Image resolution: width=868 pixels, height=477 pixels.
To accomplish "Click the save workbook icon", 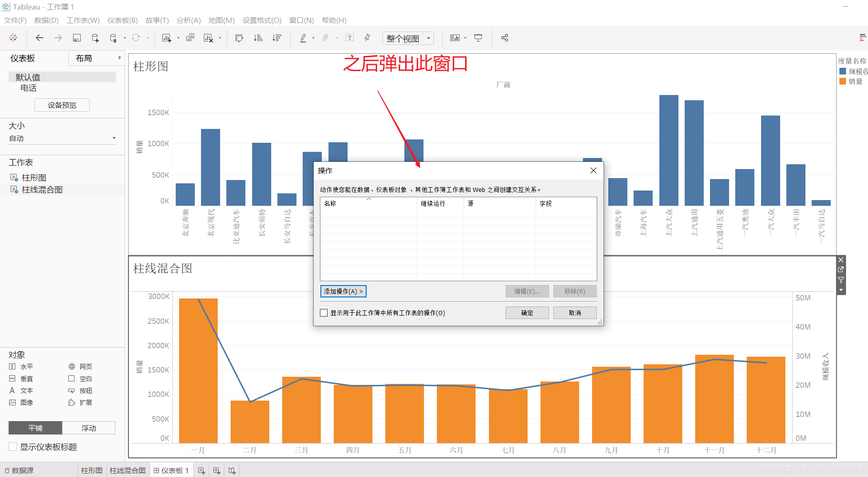I will click(x=76, y=38).
